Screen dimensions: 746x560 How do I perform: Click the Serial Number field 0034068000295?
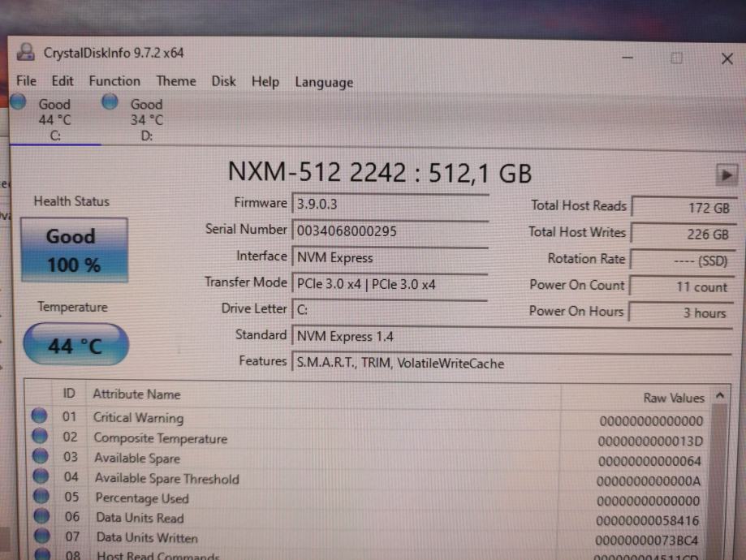tap(390, 231)
